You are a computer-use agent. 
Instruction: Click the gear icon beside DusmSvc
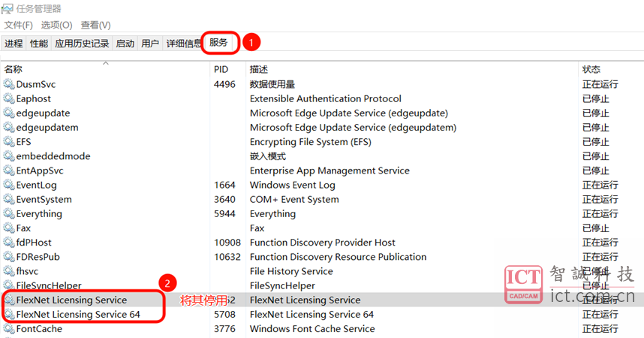[9, 84]
